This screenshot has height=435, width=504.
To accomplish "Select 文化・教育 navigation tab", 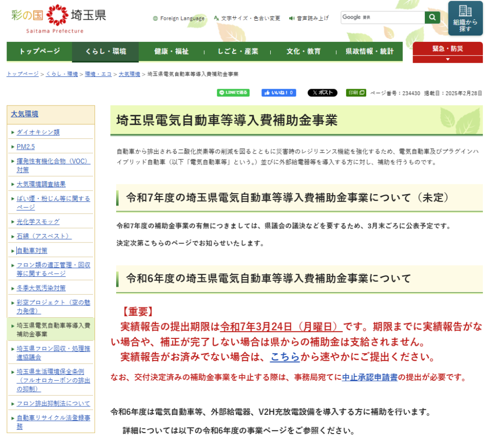I will [303, 51].
